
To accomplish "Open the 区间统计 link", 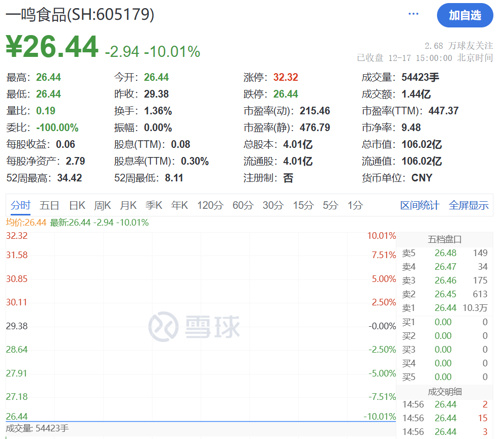I will point(420,205).
